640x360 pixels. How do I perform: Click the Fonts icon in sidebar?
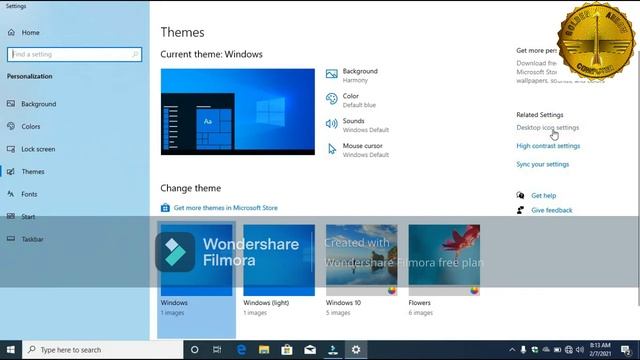pyautogui.click(x=11, y=194)
